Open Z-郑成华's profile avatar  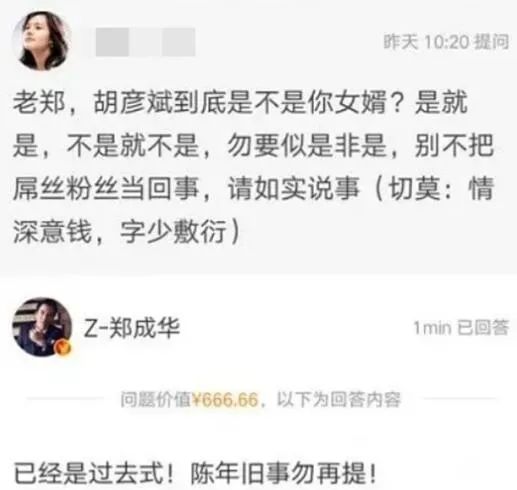[x=42, y=327]
